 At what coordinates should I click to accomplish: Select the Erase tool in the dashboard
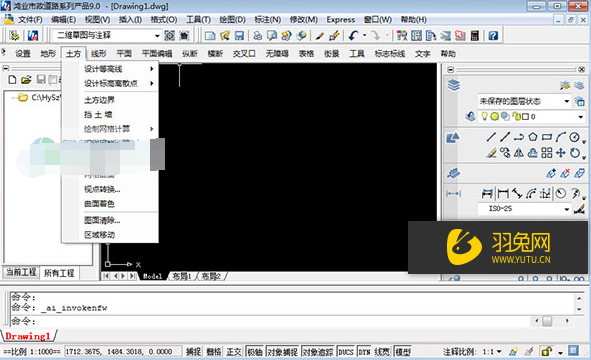point(491,153)
